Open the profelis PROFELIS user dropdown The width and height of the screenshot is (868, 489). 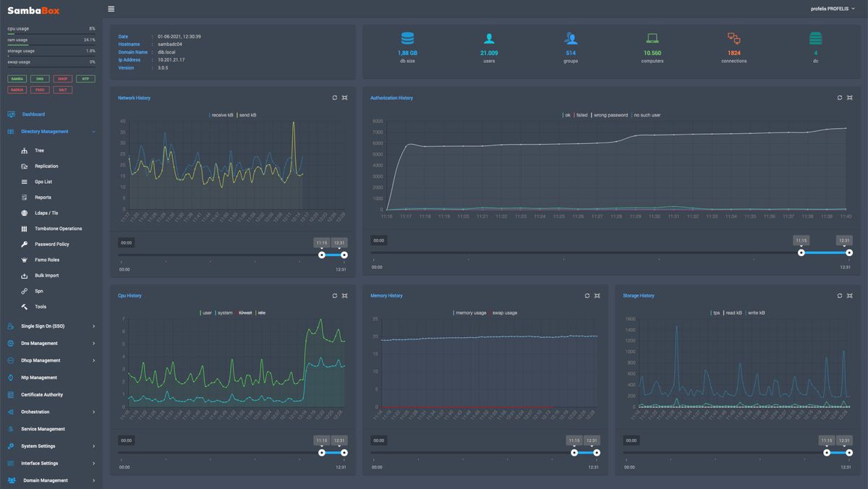[833, 9]
